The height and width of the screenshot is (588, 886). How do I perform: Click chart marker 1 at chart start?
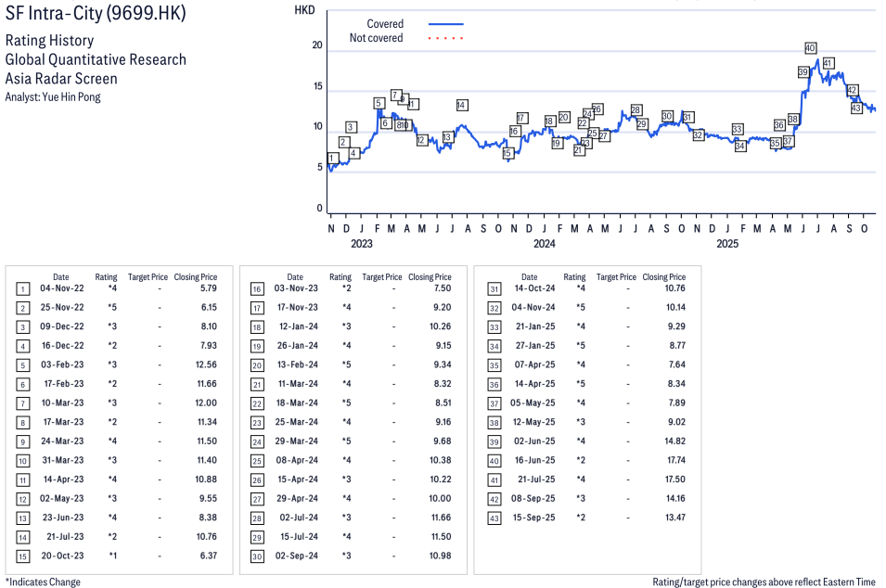[332, 159]
